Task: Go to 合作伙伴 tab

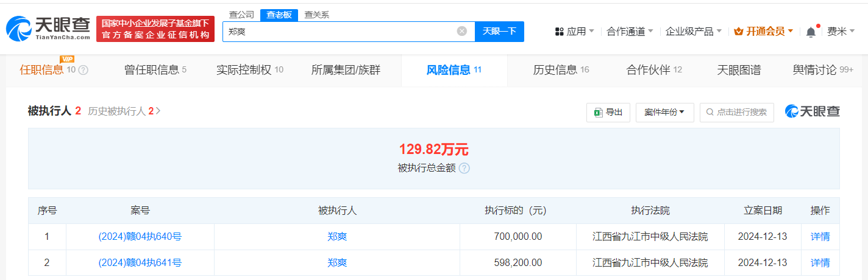Action: tap(654, 70)
